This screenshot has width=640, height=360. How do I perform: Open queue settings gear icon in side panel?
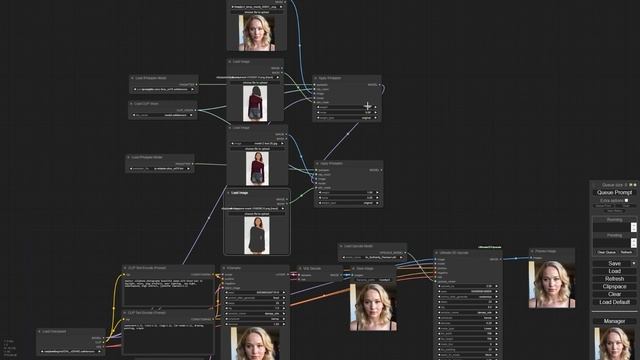pos(631,185)
